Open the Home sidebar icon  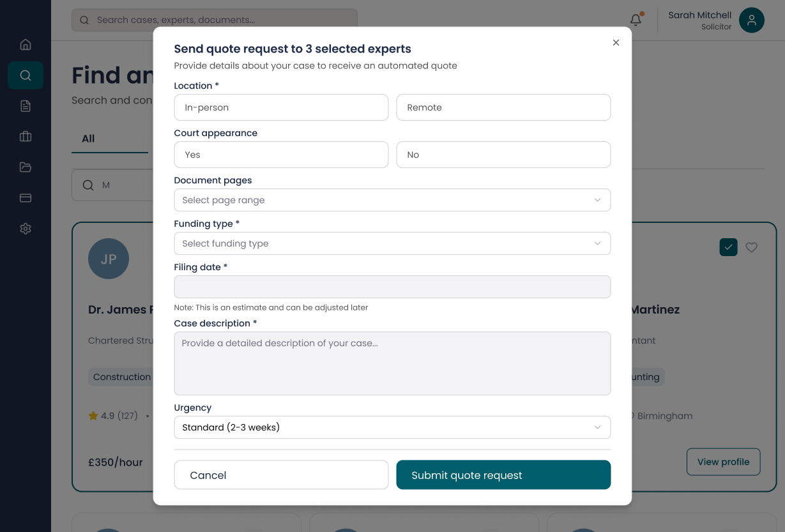[x=26, y=45]
